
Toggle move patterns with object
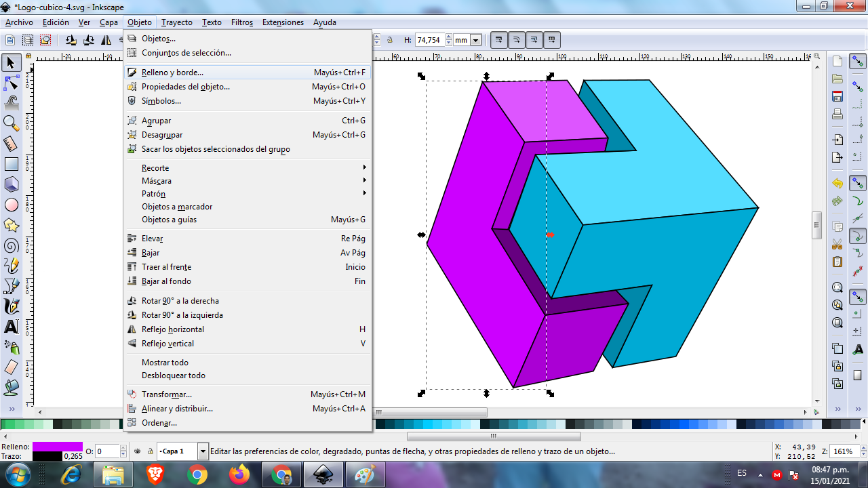(x=552, y=40)
